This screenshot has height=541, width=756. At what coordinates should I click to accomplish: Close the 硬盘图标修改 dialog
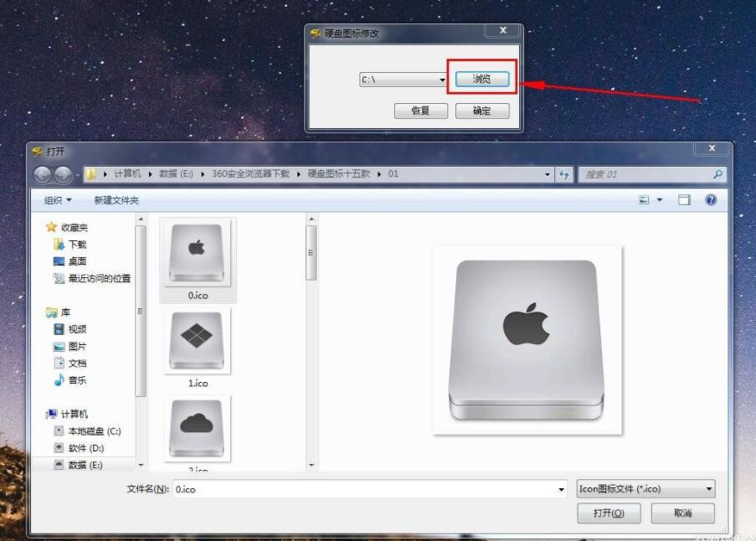coord(503,30)
